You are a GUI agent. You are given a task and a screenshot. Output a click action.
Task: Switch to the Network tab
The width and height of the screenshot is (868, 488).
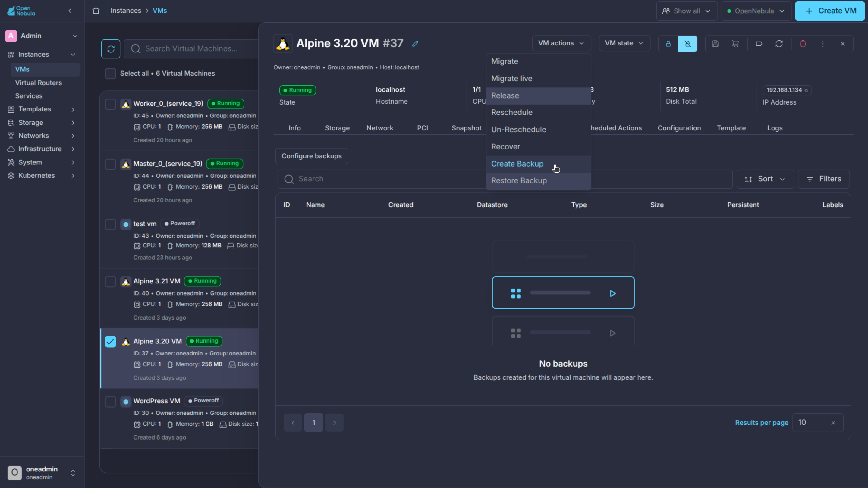click(x=380, y=128)
